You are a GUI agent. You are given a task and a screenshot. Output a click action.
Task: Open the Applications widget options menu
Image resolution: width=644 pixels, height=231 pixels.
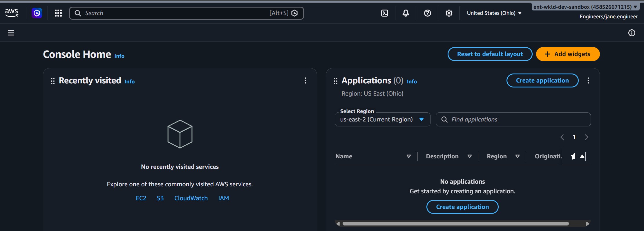(x=588, y=80)
